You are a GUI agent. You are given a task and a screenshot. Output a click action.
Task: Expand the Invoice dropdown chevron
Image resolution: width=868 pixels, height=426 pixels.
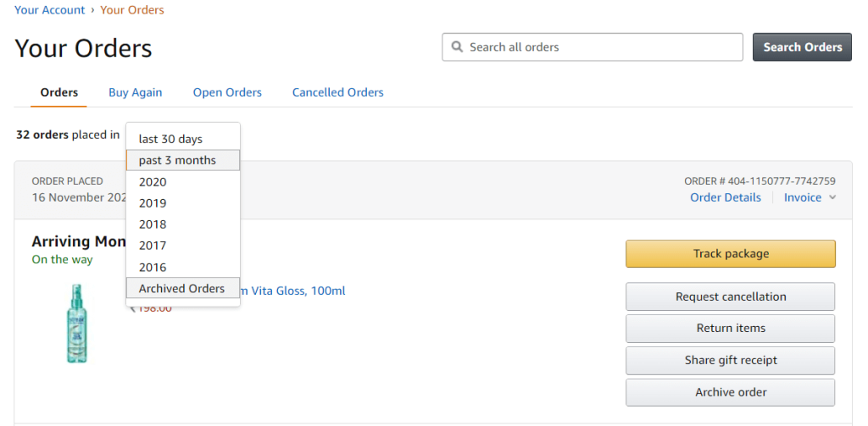[x=832, y=198]
